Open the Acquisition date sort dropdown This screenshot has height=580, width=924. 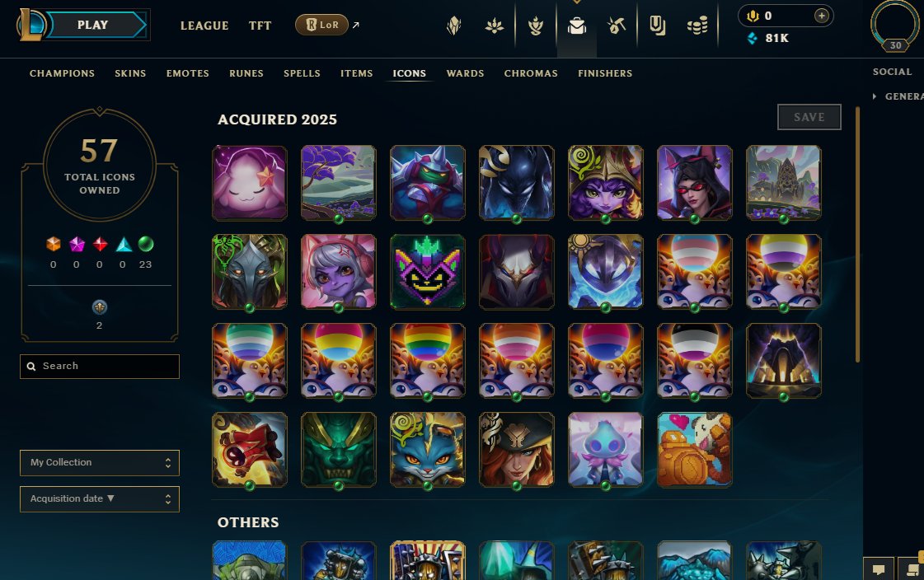coord(100,498)
